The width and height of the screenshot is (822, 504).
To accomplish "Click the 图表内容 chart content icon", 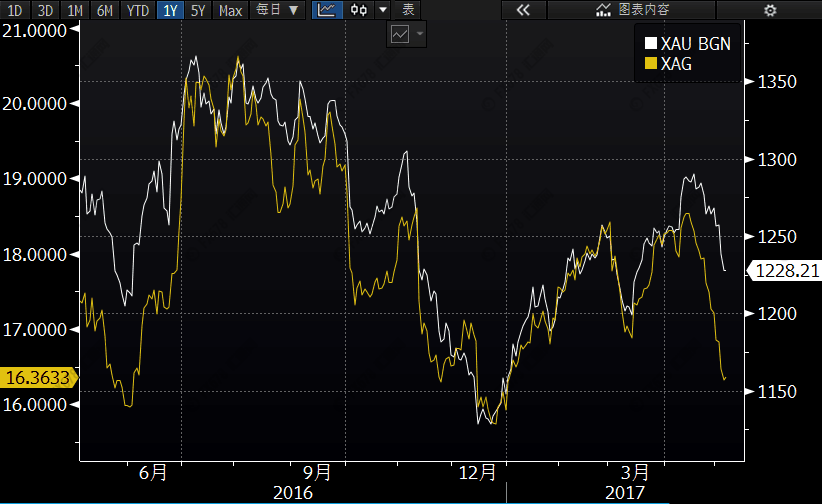I will [632, 10].
